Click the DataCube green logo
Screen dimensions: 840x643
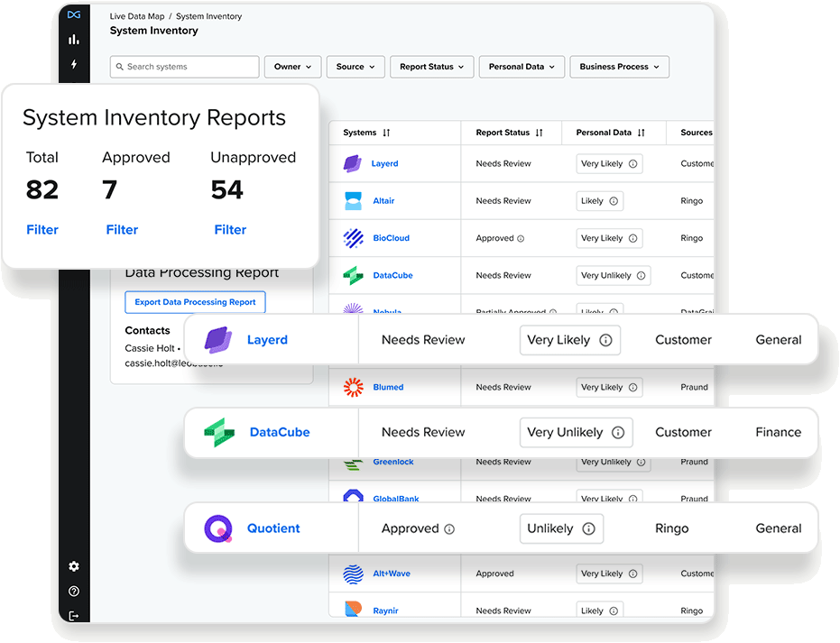[218, 432]
